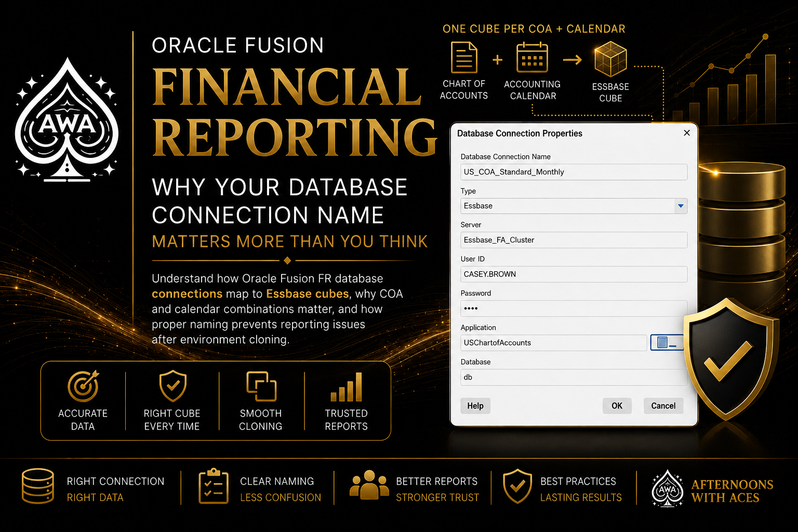Click the Essbase Cube icon
The width and height of the screenshot is (798, 532).
pyautogui.click(x=610, y=59)
